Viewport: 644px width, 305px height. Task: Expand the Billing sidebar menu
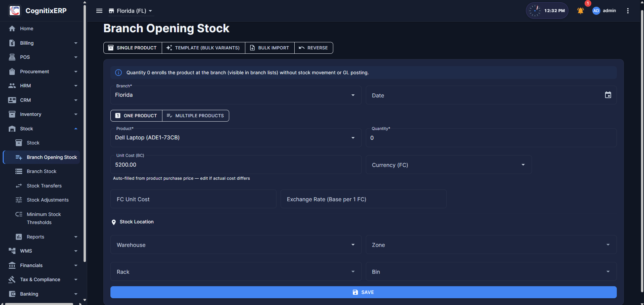point(76,43)
